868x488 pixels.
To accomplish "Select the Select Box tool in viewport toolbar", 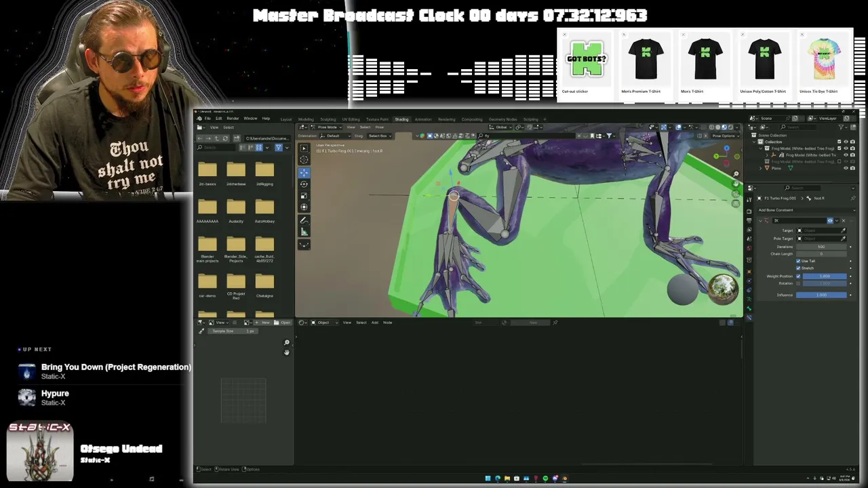I will 304,148.
